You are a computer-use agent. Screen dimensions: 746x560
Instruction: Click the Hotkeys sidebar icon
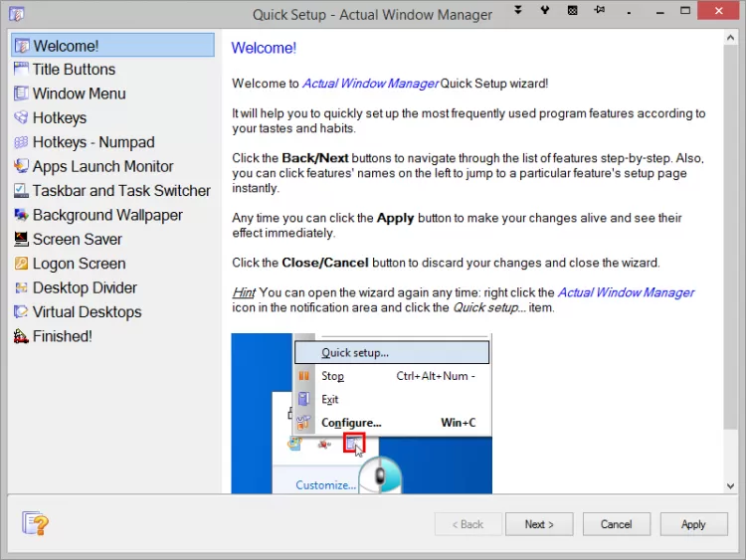pyautogui.click(x=21, y=117)
